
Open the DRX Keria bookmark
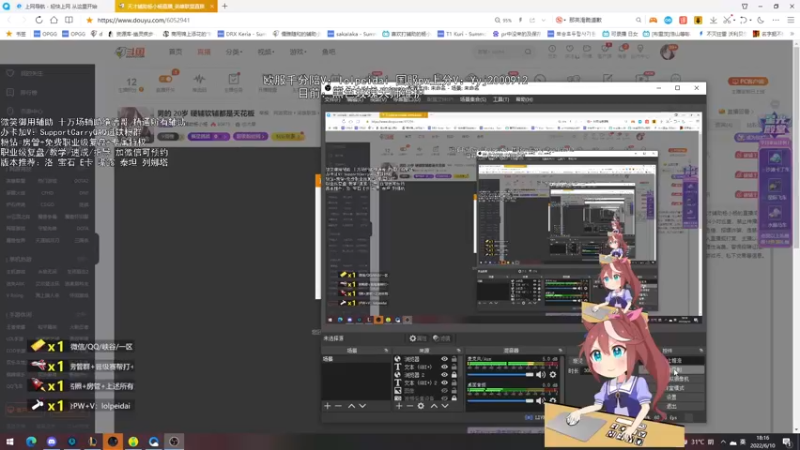pyautogui.click(x=241, y=34)
